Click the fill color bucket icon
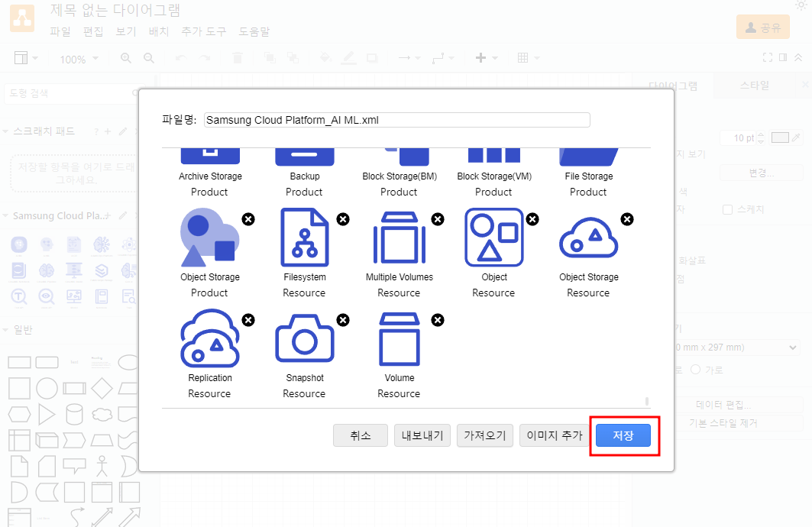 coord(325,58)
